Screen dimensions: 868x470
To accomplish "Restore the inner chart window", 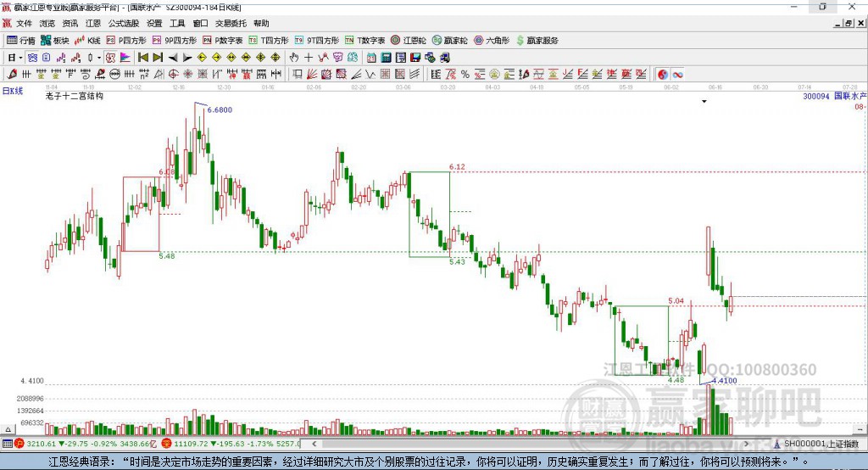I will tap(849, 23).
